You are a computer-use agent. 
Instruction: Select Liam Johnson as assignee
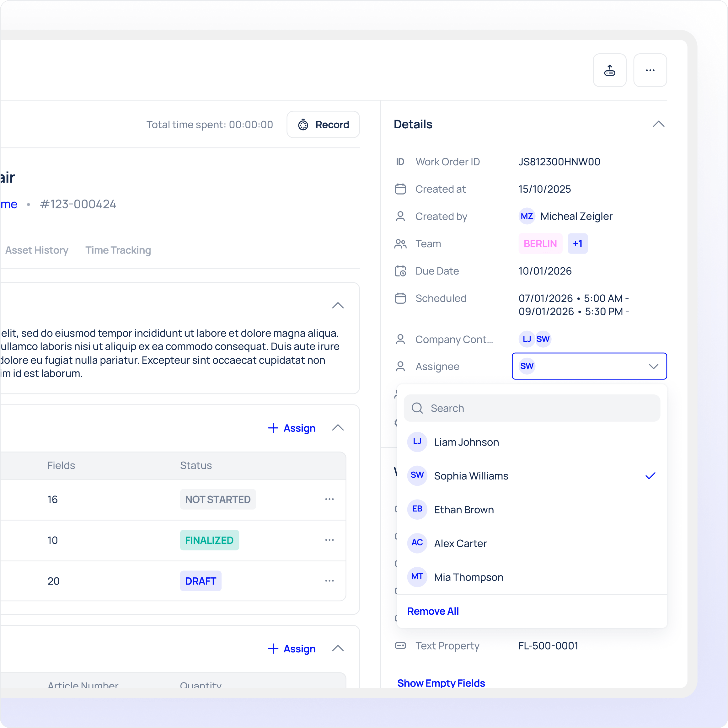tap(466, 442)
